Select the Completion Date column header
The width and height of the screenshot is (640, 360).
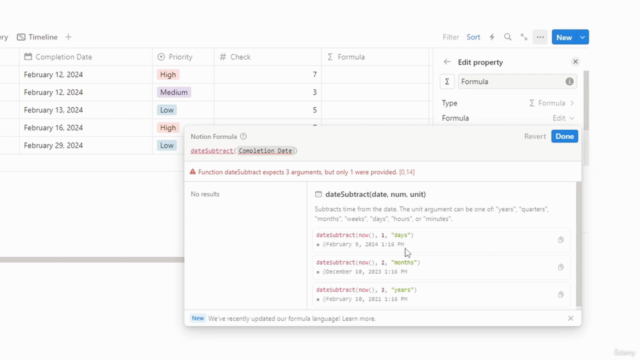point(86,57)
